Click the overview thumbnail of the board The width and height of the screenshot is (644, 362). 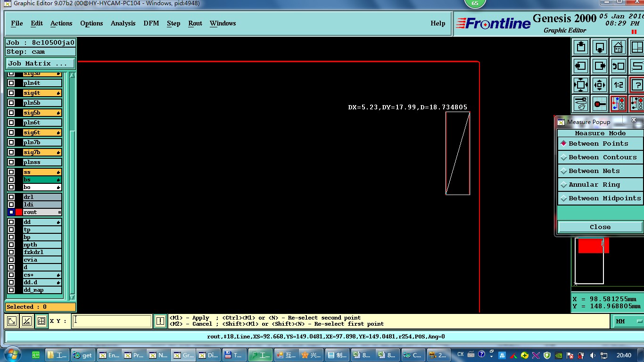click(589, 261)
